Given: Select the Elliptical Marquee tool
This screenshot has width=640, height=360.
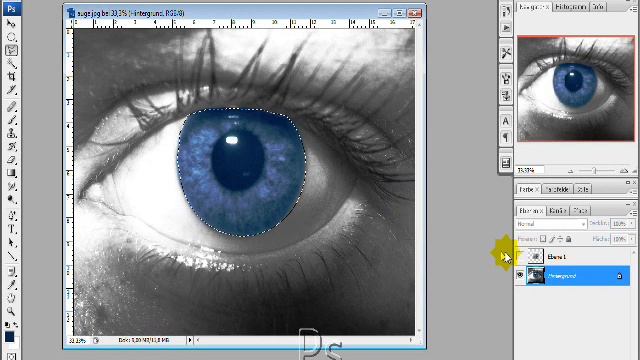Looking at the screenshot, I should pyautogui.click(x=11, y=37).
